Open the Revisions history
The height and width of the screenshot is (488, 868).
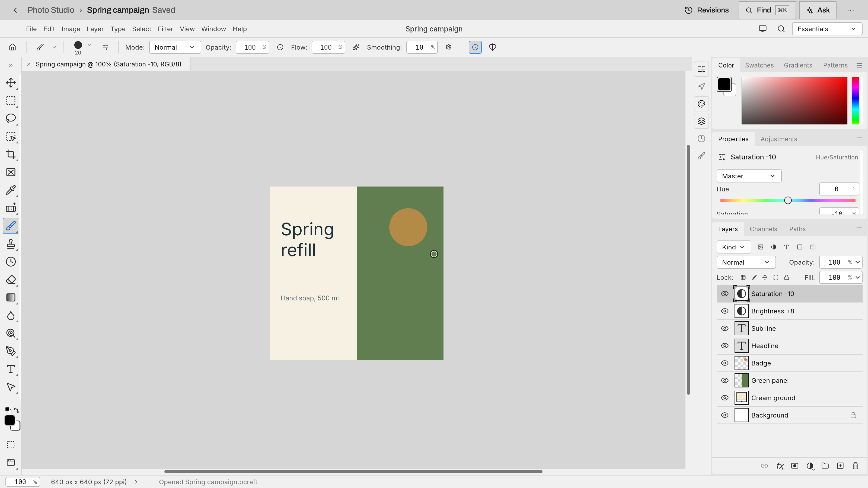707,10
